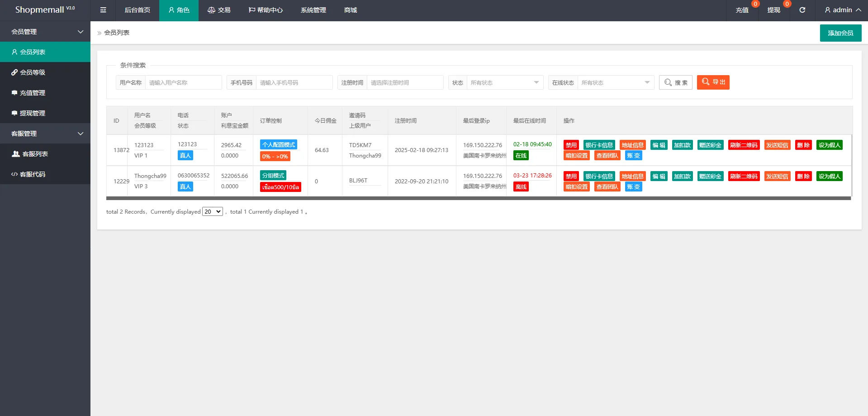Click the orange 导出 export button
Screen dimensions: 868x416
[713, 82]
